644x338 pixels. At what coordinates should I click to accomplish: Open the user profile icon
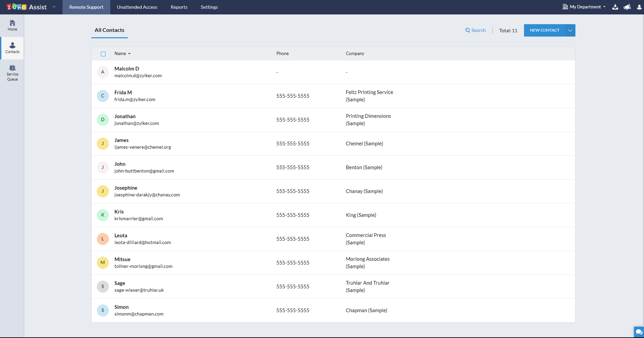[x=639, y=7]
